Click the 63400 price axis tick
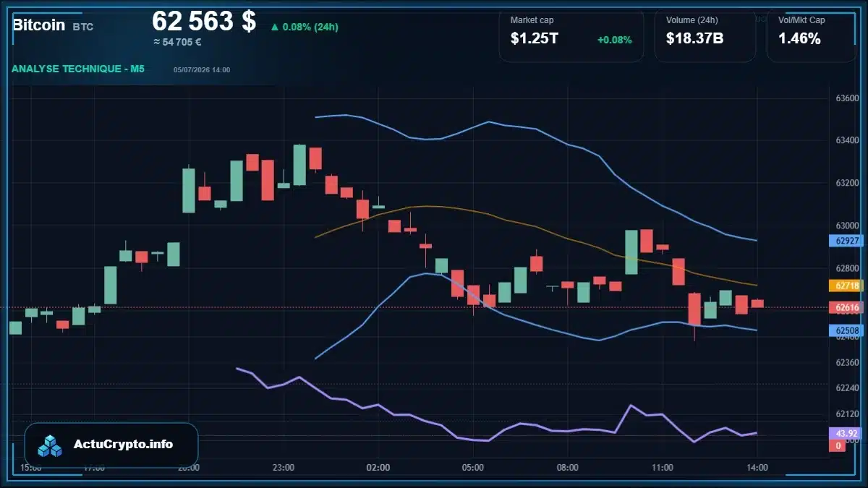Screen dimensions: 868x488 [x=847, y=140]
